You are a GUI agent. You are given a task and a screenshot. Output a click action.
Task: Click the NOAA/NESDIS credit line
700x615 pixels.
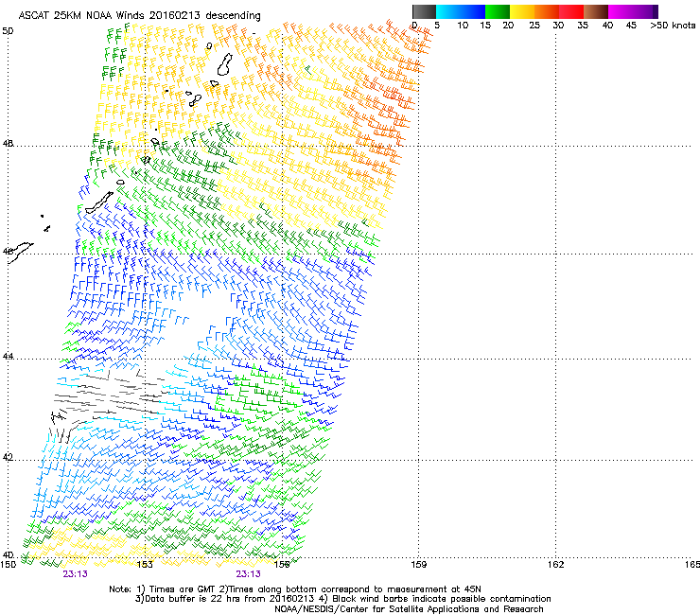(409, 609)
